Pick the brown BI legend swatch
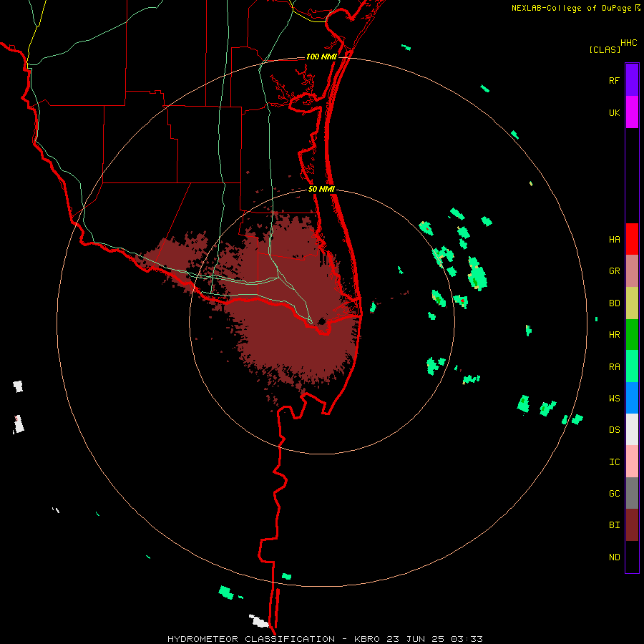644x644 pixels. (x=632, y=525)
